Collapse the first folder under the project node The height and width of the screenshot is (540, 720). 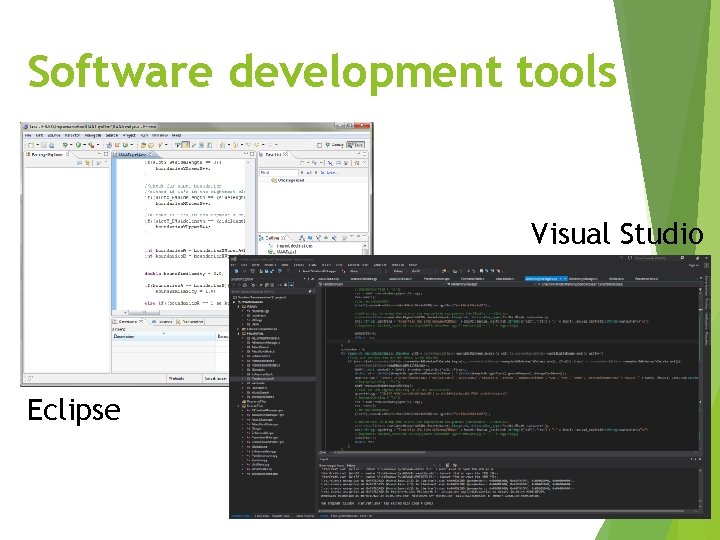(x=238, y=306)
